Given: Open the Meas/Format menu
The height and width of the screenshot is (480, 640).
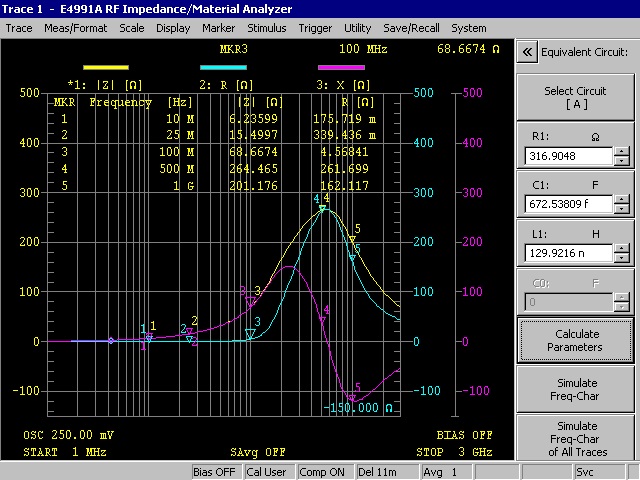Looking at the screenshot, I should [76, 28].
